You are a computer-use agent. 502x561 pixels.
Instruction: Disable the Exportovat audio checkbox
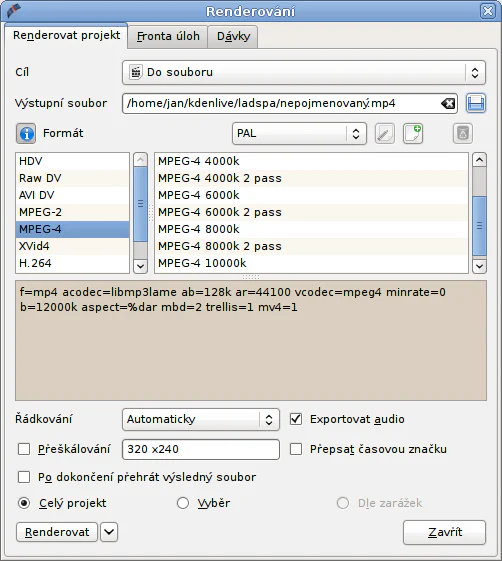click(296, 419)
